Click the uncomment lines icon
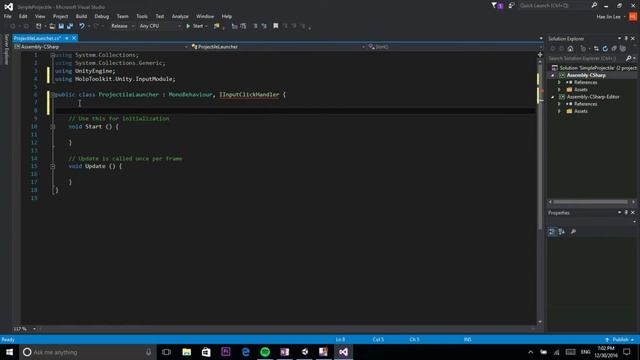 coord(264,26)
